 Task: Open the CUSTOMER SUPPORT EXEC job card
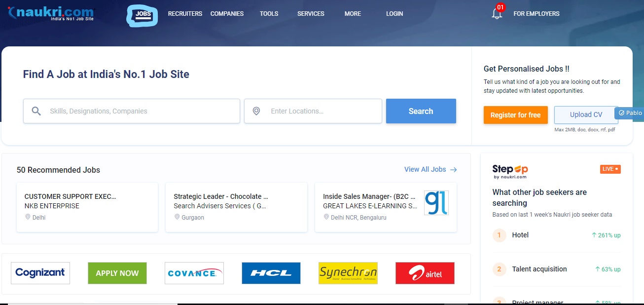87,207
